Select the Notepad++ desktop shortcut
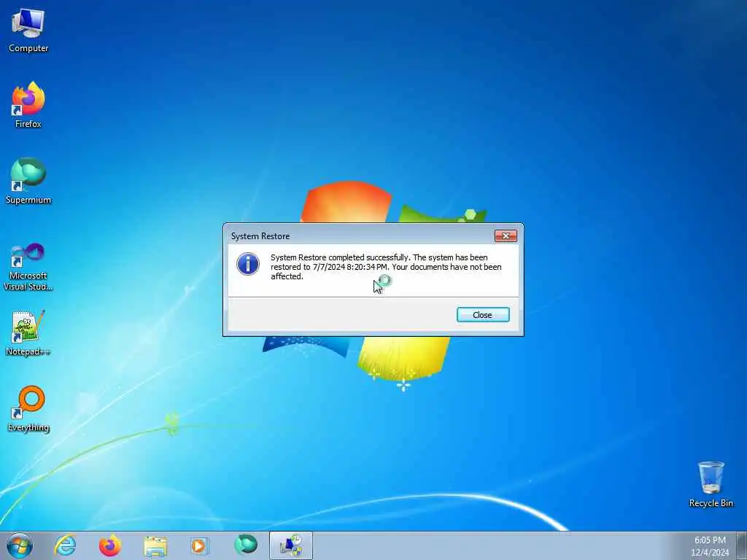The image size is (747, 560). coord(28,332)
